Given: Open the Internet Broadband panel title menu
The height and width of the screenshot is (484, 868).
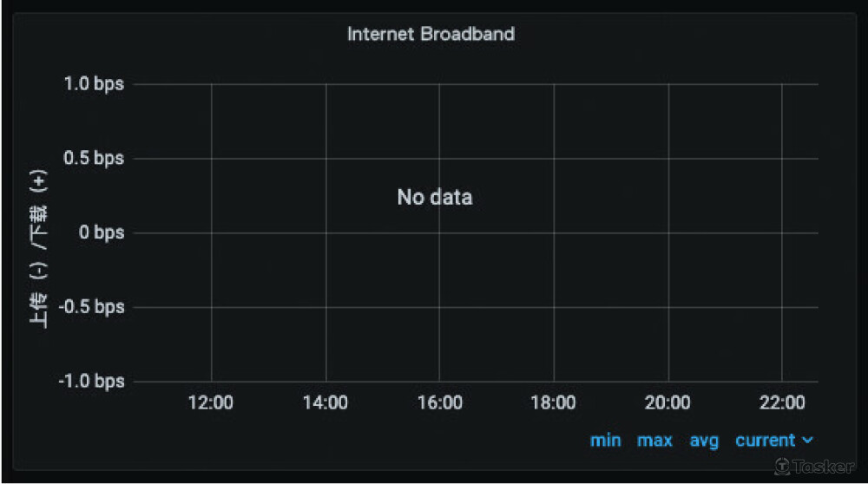Looking at the screenshot, I should click(431, 34).
